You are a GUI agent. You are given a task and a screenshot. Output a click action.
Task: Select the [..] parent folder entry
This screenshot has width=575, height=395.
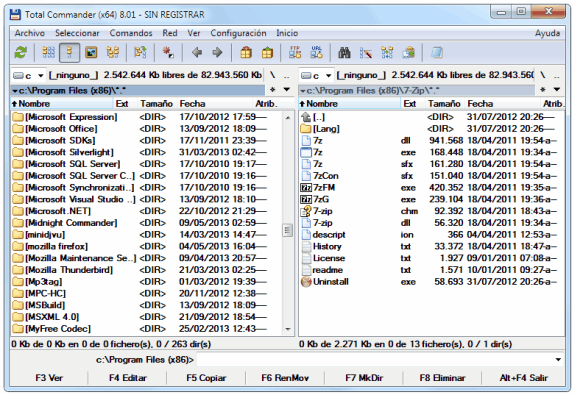coord(431,117)
